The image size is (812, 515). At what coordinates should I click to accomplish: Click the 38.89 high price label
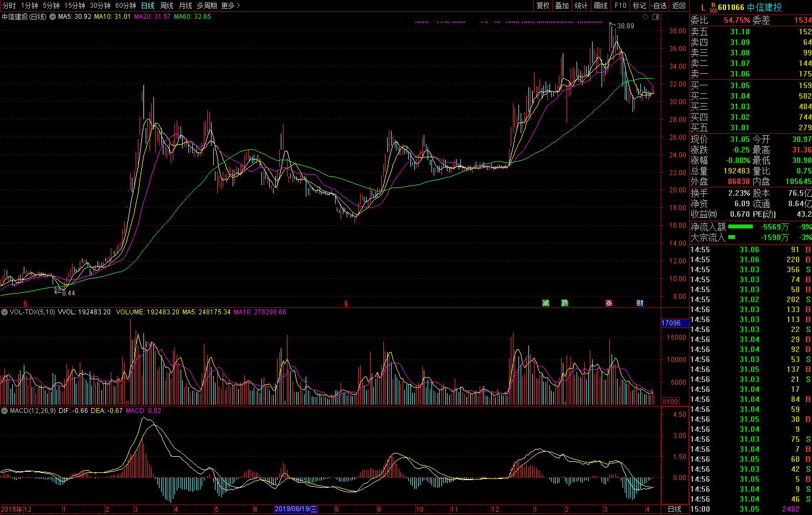click(x=625, y=26)
